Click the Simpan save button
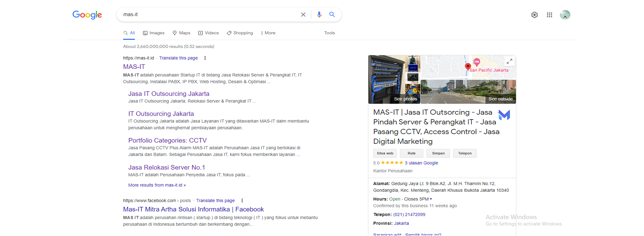This screenshot has width=644, height=236. point(438,153)
